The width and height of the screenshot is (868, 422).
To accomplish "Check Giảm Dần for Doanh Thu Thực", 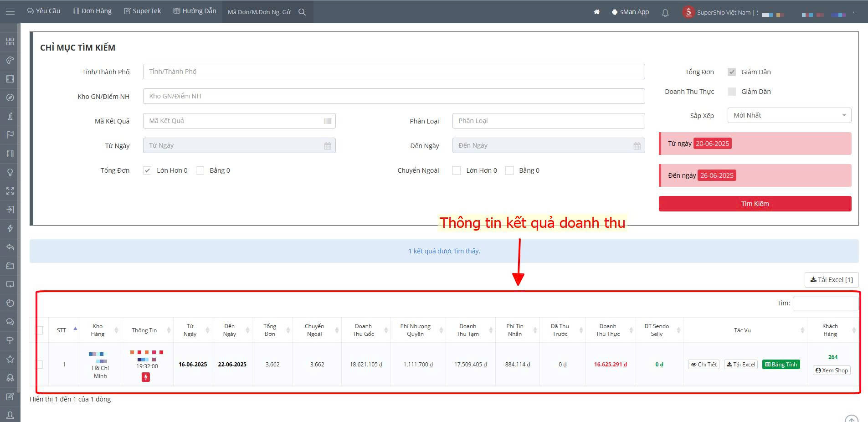I will tap(732, 92).
